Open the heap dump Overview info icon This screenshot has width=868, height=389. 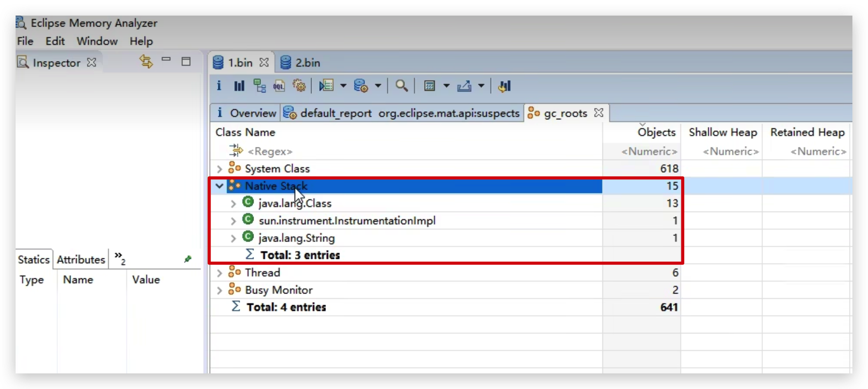tap(219, 86)
